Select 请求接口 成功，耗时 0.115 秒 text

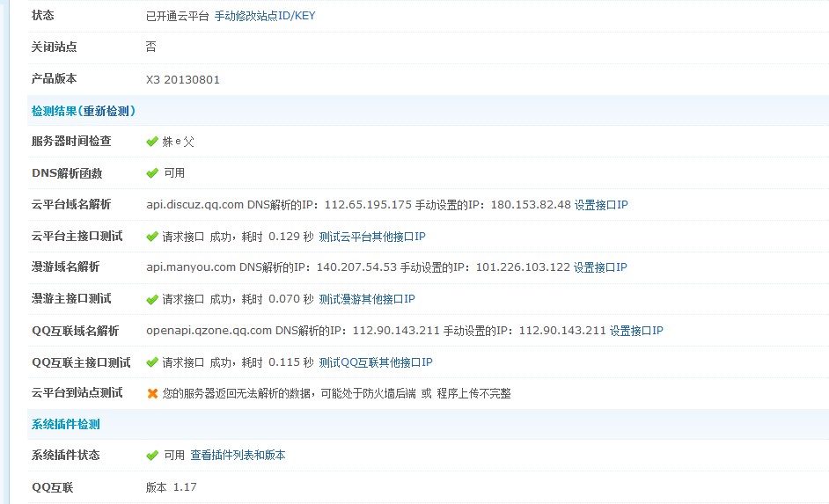(x=238, y=362)
